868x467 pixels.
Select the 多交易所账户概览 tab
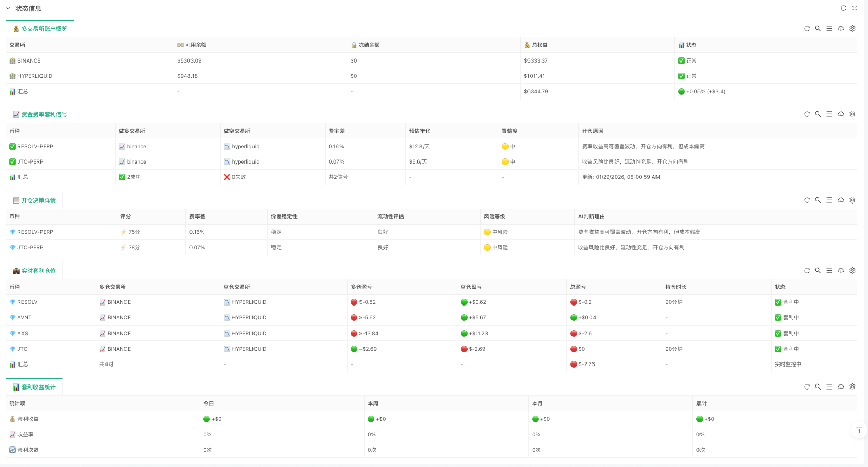pyautogui.click(x=40, y=29)
